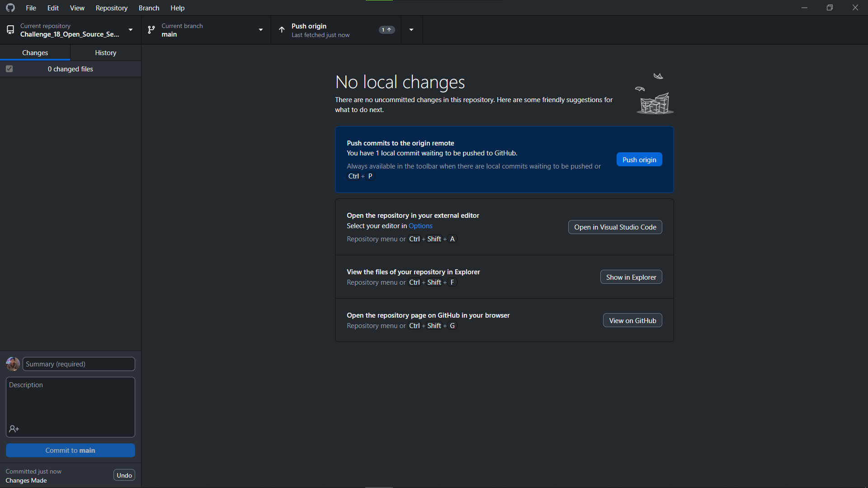Open the add co-authors icon

pyautogui.click(x=14, y=429)
